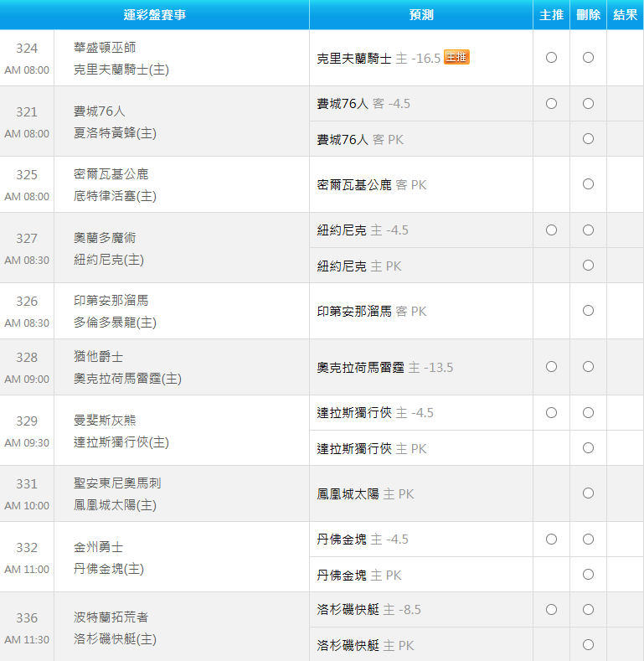Click the 主推 column header
Viewport: 644px width, 661px height.
pos(551,15)
